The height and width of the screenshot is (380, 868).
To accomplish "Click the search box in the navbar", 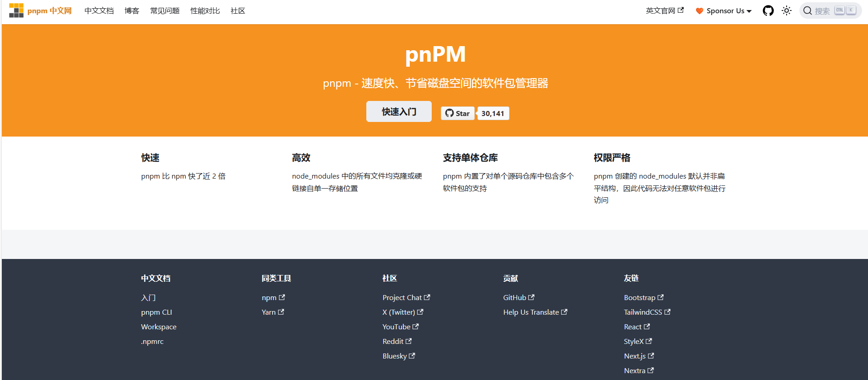I will [x=830, y=11].
